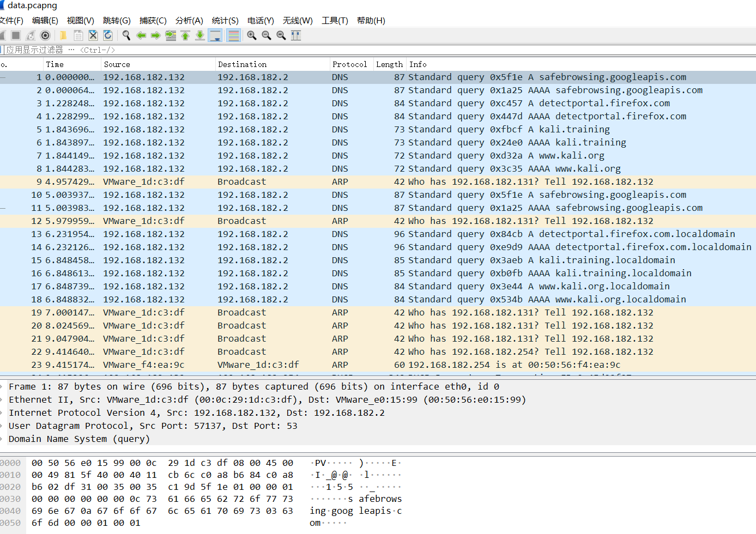The image size is (756, 534).
Task: Jump to the first packet
Action: 185,35
